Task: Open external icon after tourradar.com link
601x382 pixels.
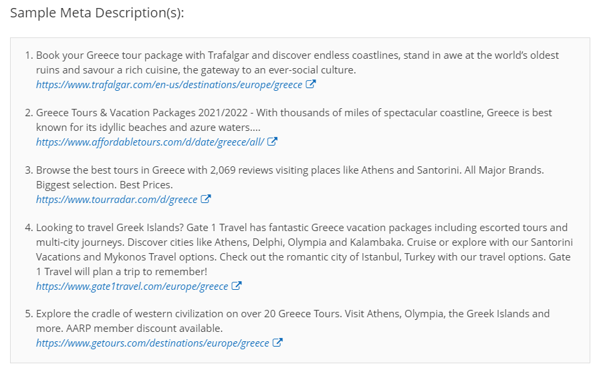Action: (x=206, y=199)
